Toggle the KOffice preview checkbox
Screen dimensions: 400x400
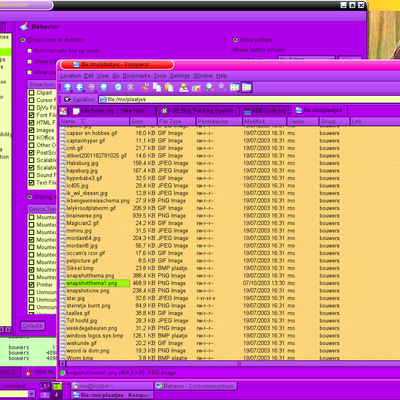click(32, 138)
